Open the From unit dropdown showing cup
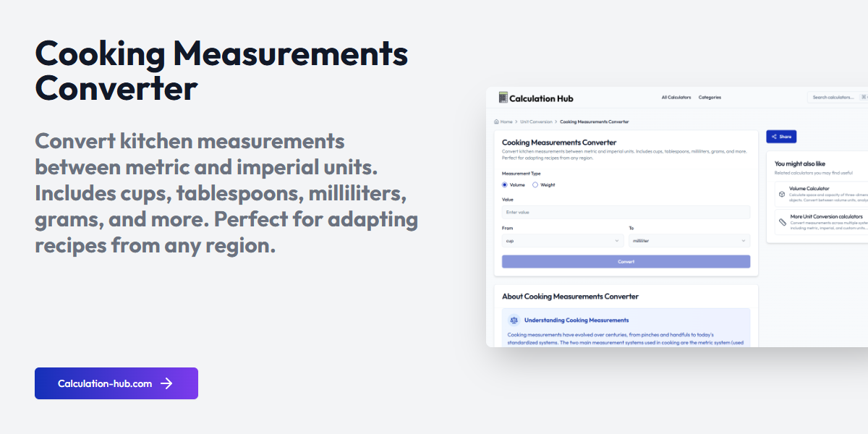Screen dimensions: 868x434 563,240
